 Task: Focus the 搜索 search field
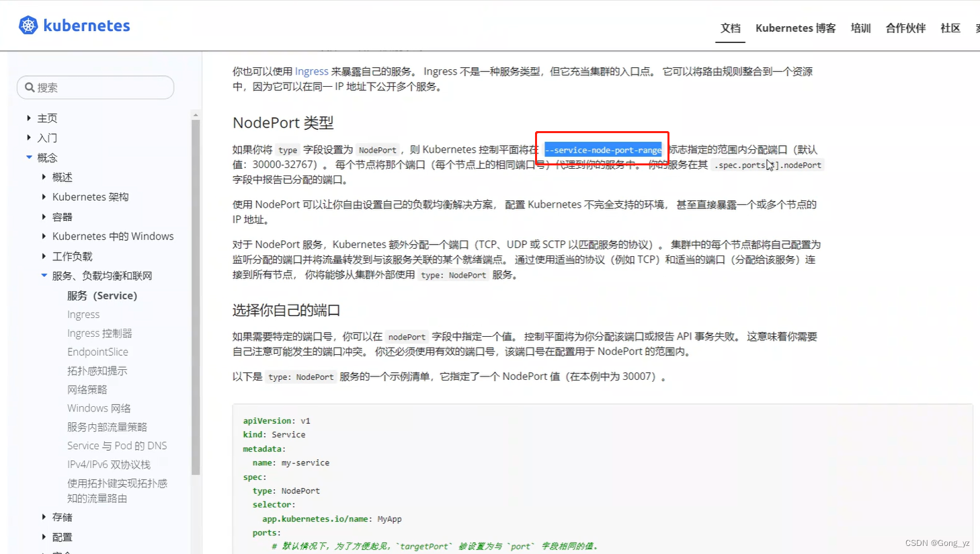95,87
